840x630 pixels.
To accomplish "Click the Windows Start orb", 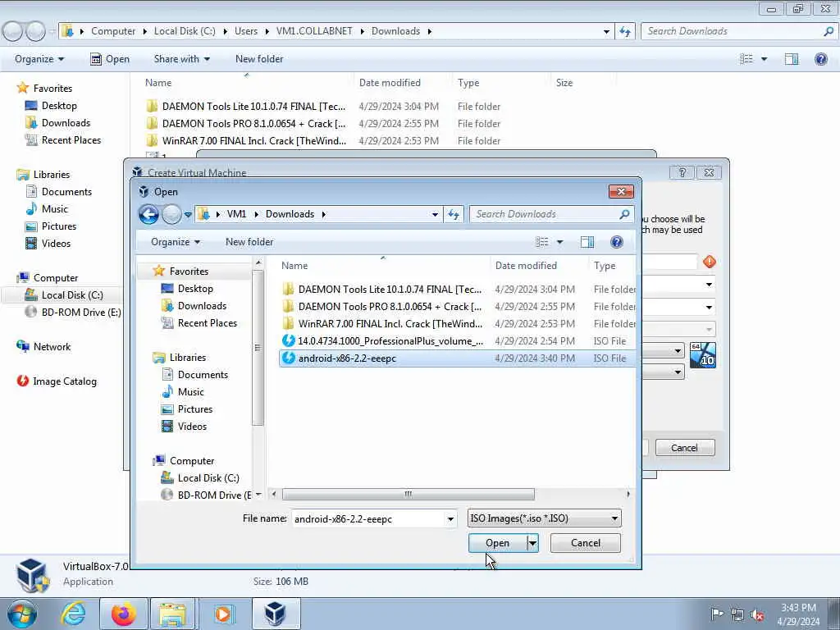I will (x=22, y=614).
